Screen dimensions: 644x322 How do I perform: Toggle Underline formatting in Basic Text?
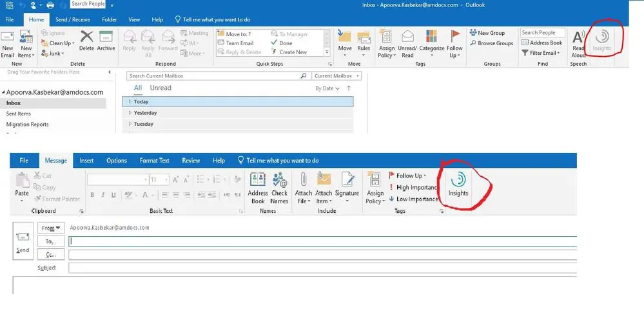113,195
